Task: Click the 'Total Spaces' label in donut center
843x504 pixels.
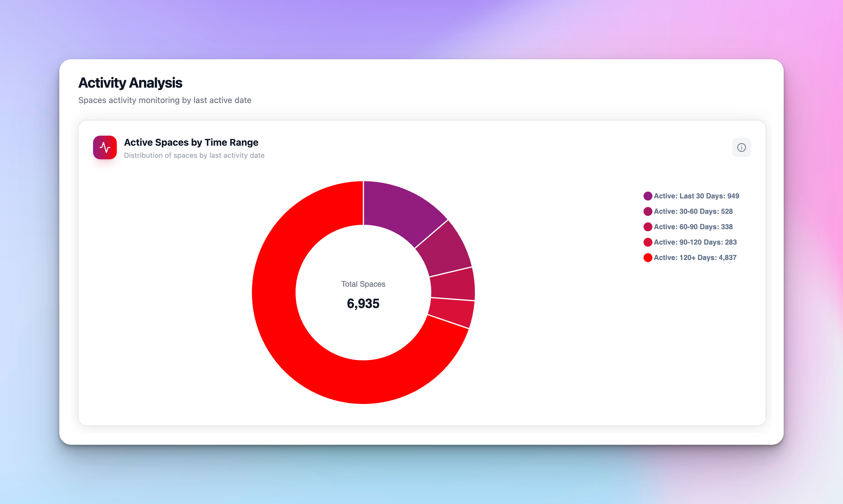Action: (363, 284)
